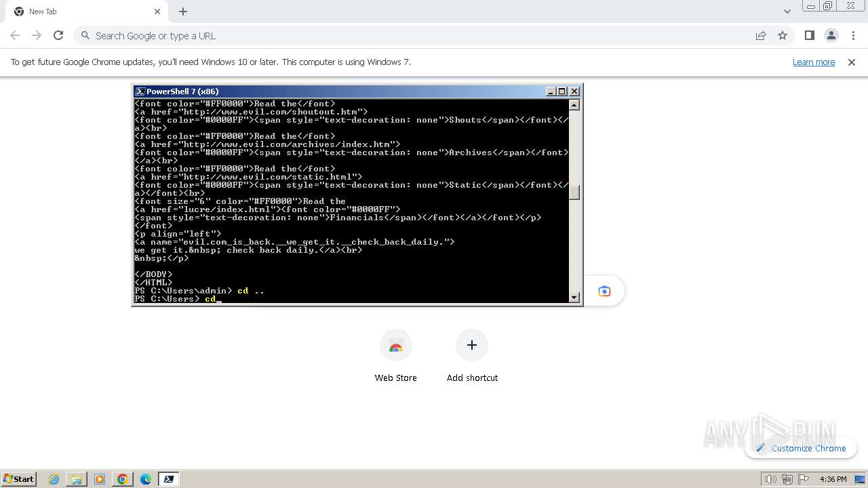This screenshot has height=488, width=868.
Task: Focus the Search Google or type a URL bar
Action: [x=415, y=35]
